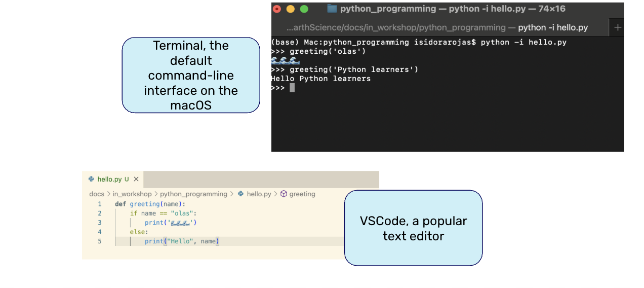This screenshot has height=288, width=644.
Task: Click the 'print("Hello", name)' code line
Action: click(x=182, y=241)
